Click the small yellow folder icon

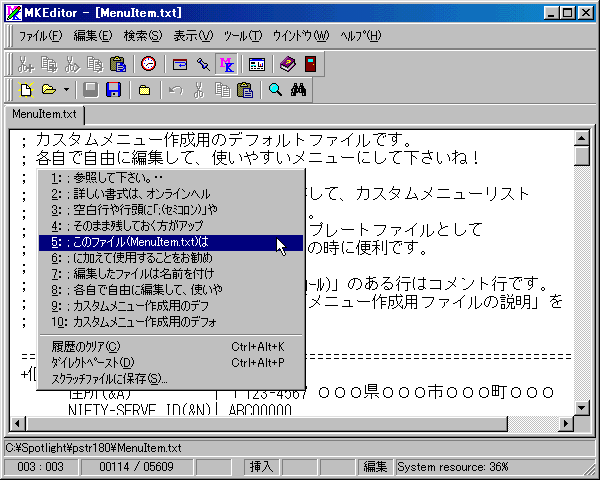tap(144, 90)
